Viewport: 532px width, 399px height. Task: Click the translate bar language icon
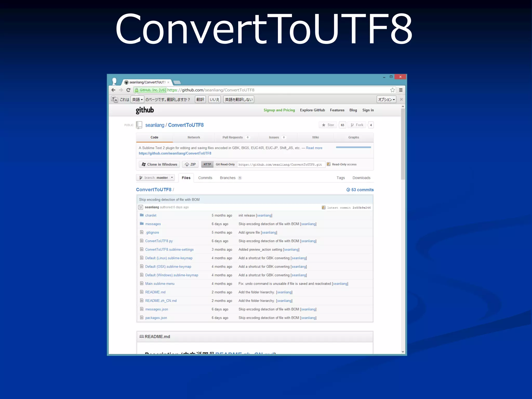click(114, 99)
